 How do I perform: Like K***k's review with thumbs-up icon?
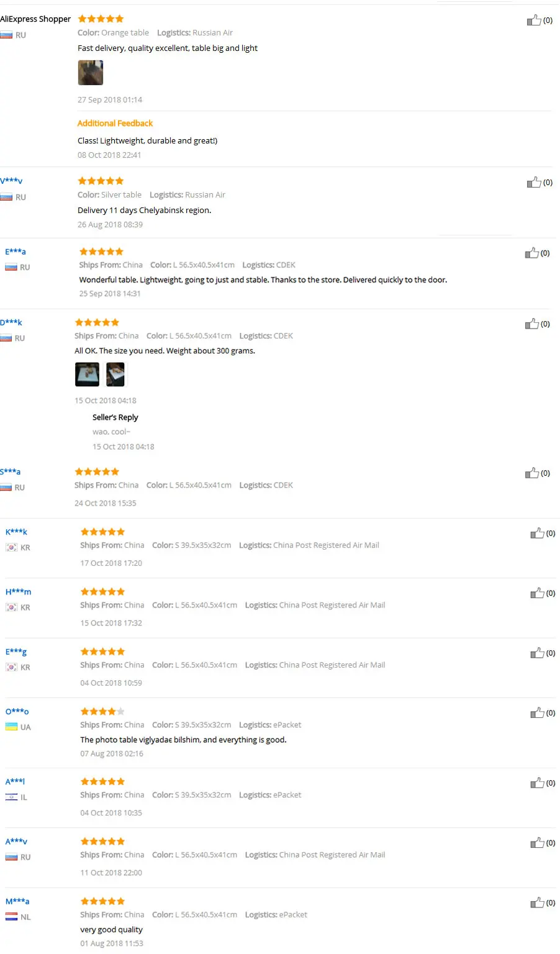[537, 534]
